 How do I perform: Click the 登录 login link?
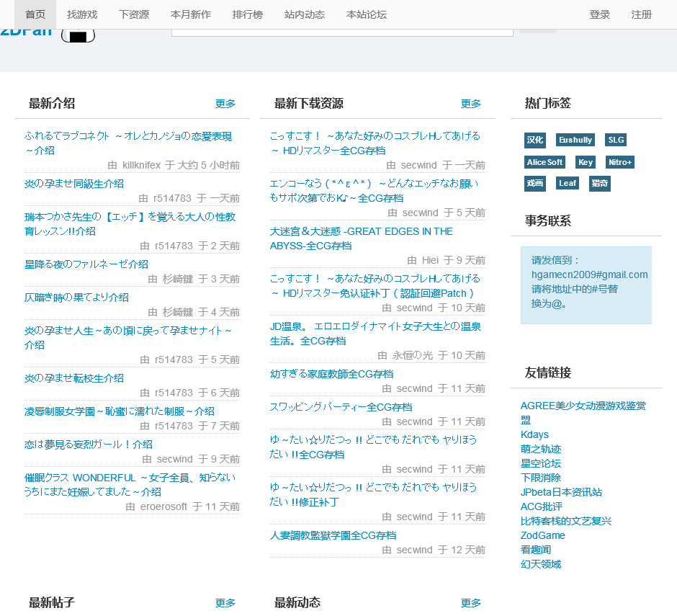[x=600, y=14]
